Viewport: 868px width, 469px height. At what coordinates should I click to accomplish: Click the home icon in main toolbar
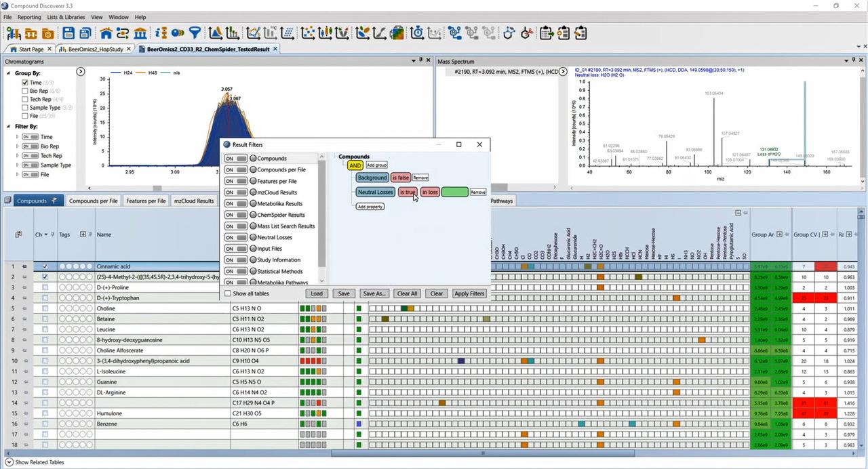coord(106,33)
